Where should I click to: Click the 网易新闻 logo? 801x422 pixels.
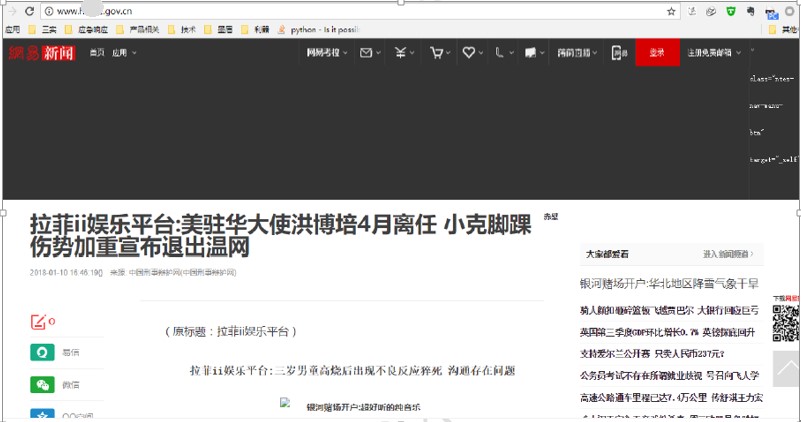pyautogui.click(x=42, y=53)
